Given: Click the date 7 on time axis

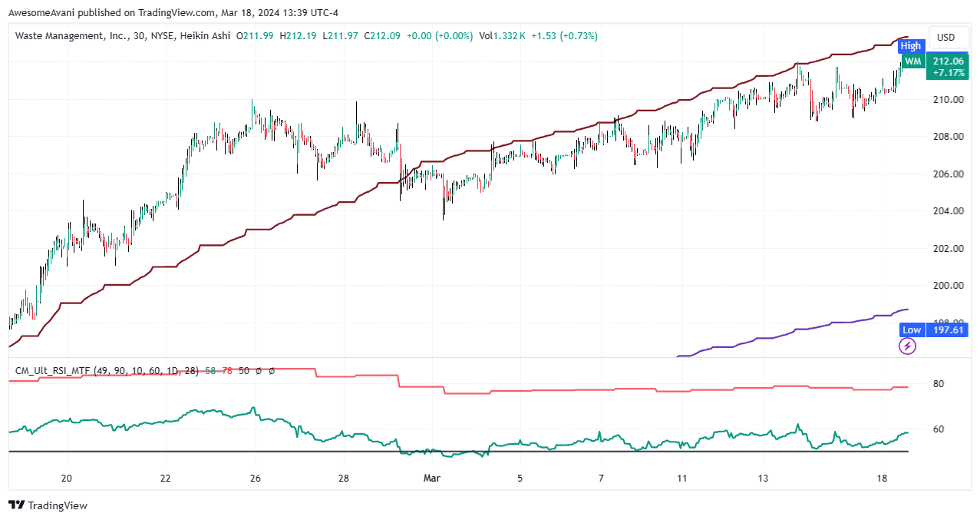Looking at the screenshot, I should tap(602, 479).
